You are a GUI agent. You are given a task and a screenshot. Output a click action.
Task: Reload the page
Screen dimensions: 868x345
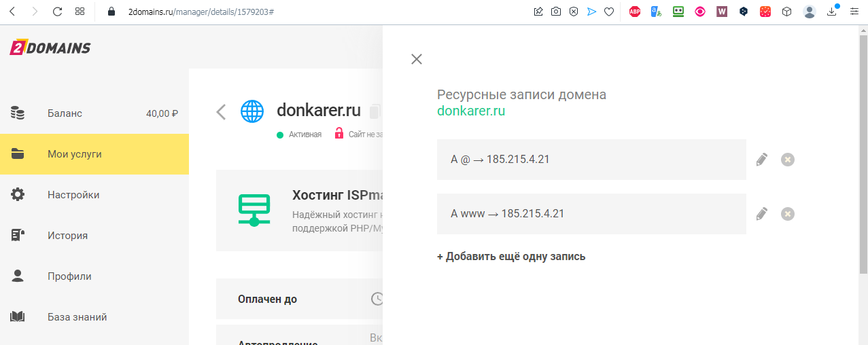(x=57, y=12)
